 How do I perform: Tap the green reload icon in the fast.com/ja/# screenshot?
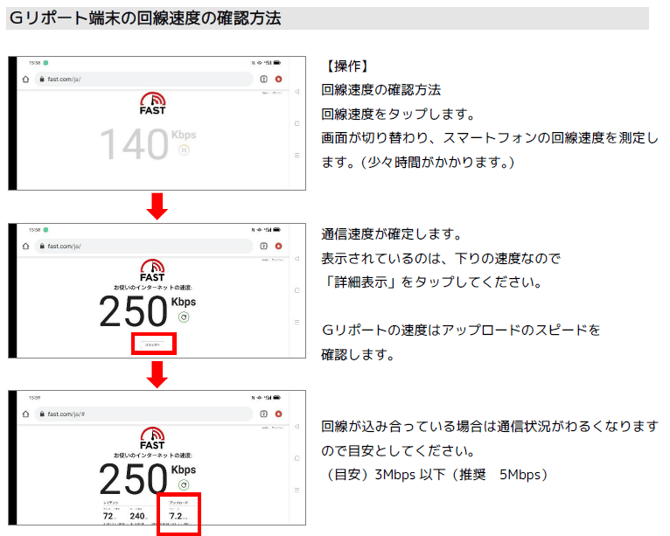[x=184, y=485]
